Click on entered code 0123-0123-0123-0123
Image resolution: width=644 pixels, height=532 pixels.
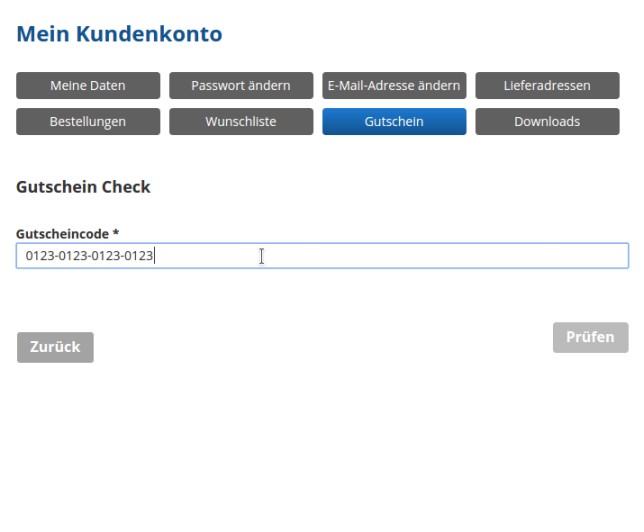tap(89, 256)
